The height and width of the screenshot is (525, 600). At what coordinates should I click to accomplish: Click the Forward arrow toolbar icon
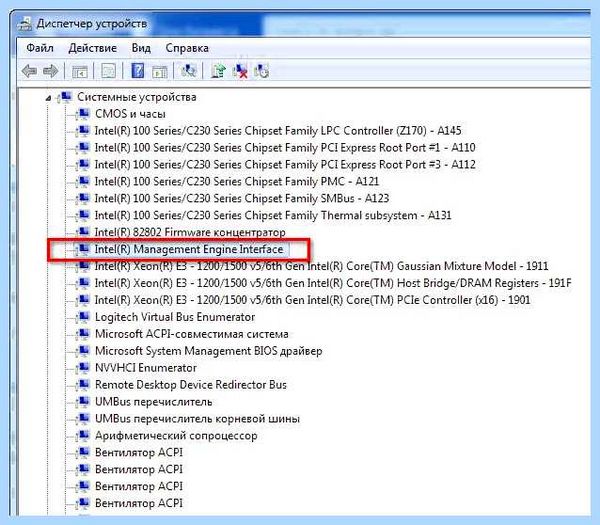point(50,71)
